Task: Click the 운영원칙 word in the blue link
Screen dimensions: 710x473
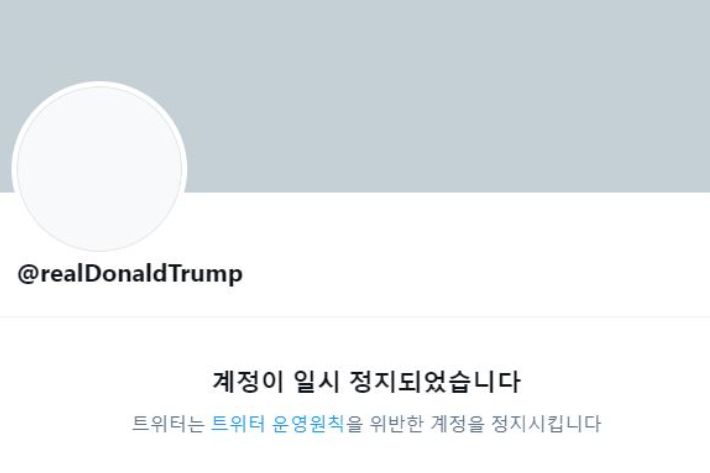Action: pos(308,423)
